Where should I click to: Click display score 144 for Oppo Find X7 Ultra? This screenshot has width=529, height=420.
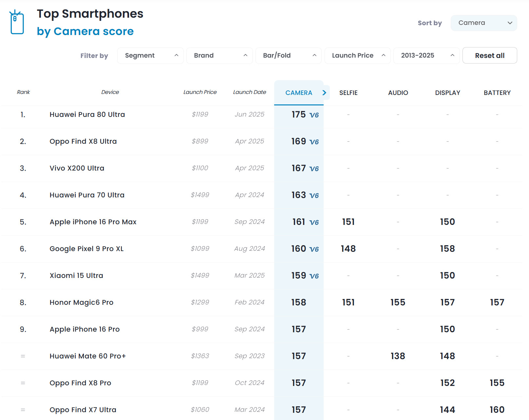(x=447, y=410)
